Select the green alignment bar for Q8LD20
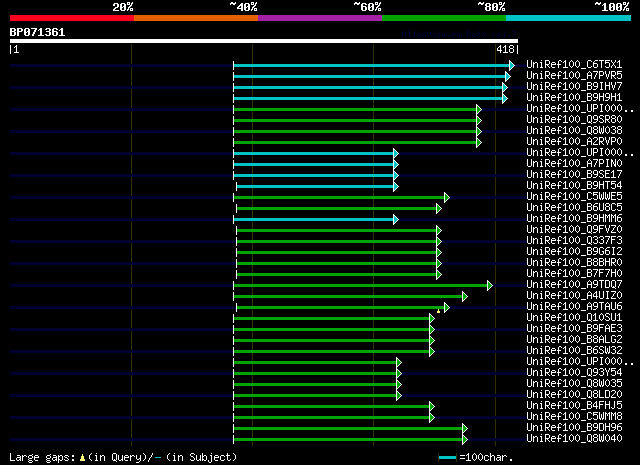 point(315,396)
